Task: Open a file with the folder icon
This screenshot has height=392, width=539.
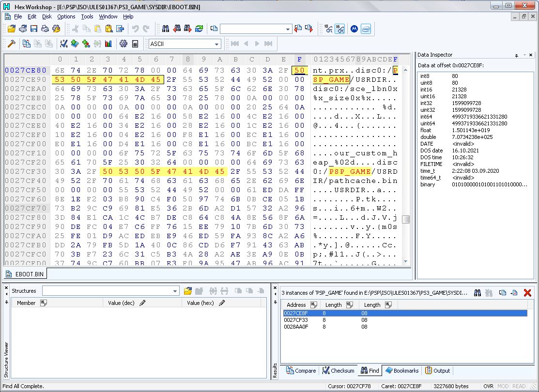Action: click(x=12, y=29)
